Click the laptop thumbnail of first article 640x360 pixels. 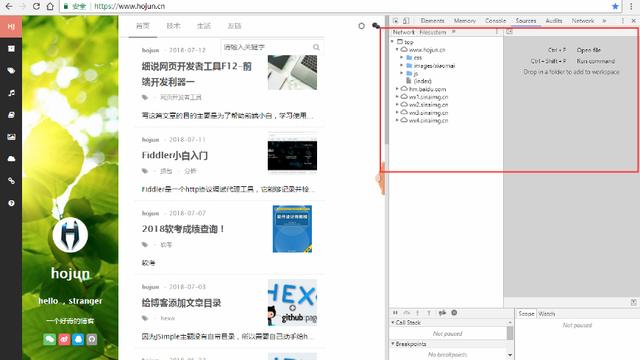pos(292,72)
